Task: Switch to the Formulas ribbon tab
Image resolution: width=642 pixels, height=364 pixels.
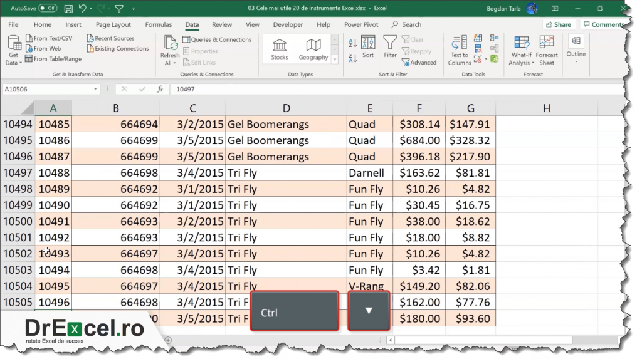Action: click(x=158, y=24)
